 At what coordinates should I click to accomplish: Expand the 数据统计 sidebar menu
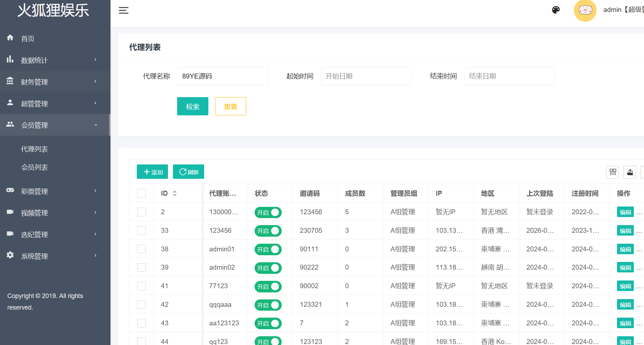[55, 60]
